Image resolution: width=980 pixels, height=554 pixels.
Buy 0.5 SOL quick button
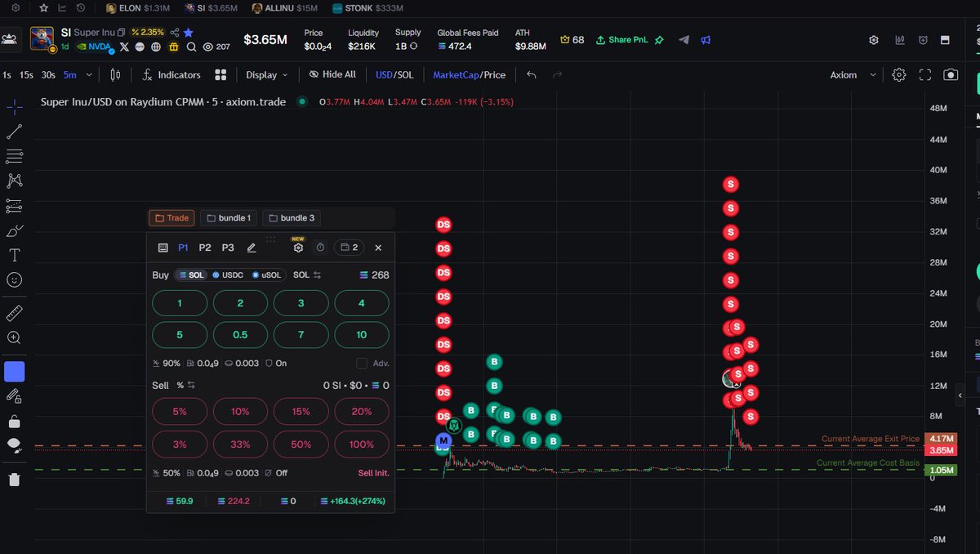[240, 334]
